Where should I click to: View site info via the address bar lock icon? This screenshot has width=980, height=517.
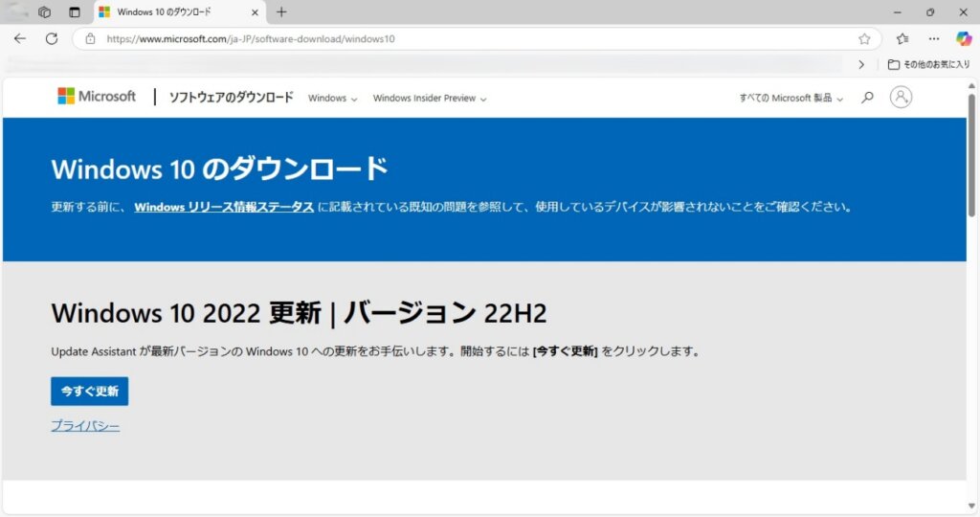tap(91, 38)
